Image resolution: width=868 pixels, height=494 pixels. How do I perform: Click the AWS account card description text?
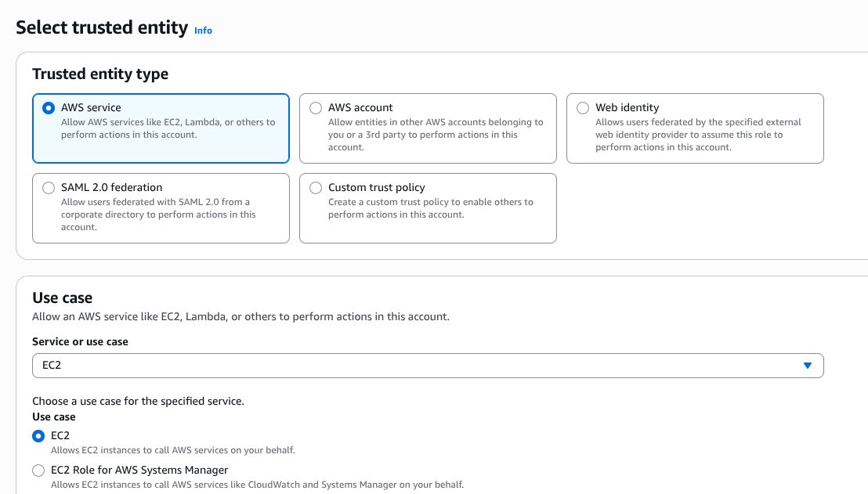[436, 135]
